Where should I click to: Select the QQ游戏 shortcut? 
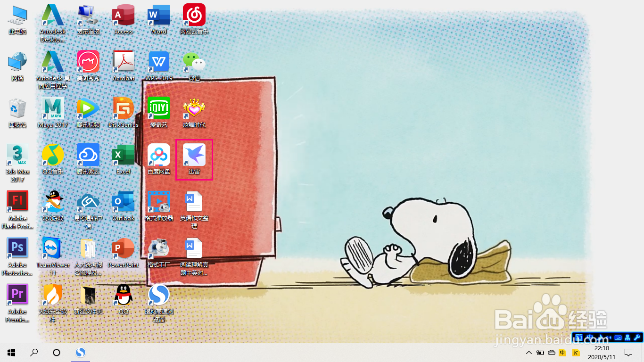tap(53, 206)
